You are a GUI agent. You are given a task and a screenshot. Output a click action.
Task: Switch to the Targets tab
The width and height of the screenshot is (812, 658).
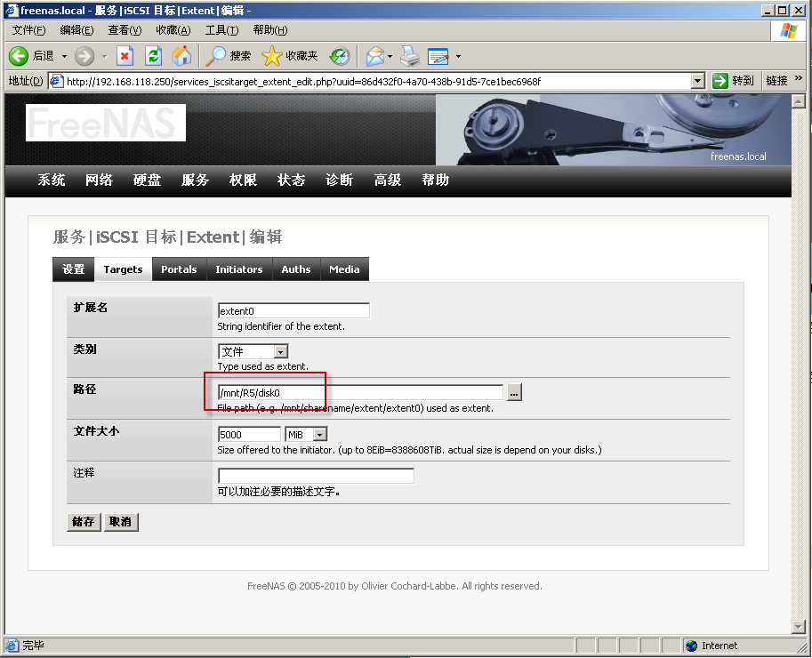(x=124, y=269)
